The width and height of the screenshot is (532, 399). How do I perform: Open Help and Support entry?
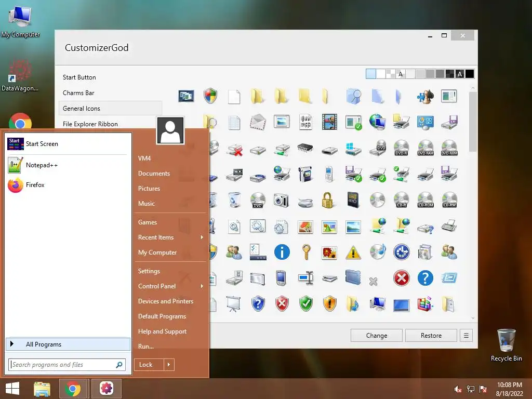click(162, 331)
